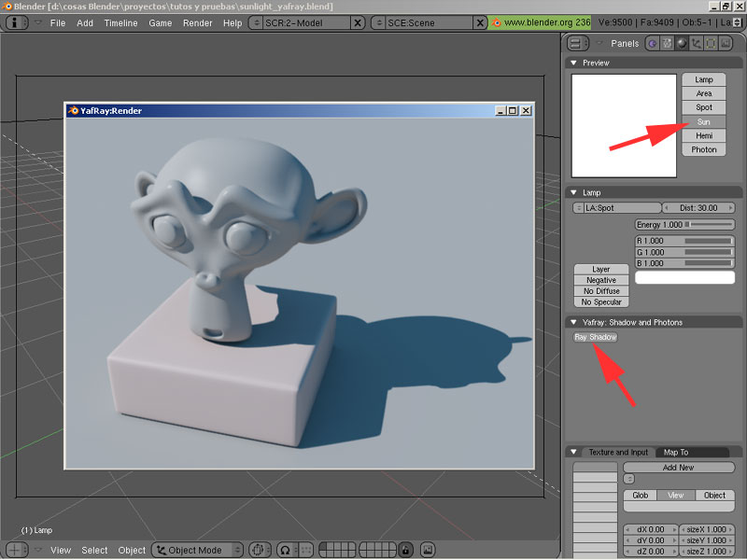Viewport: 747px width, 560px height.
Task: Click the second layer buttons group
Action: 378,550
